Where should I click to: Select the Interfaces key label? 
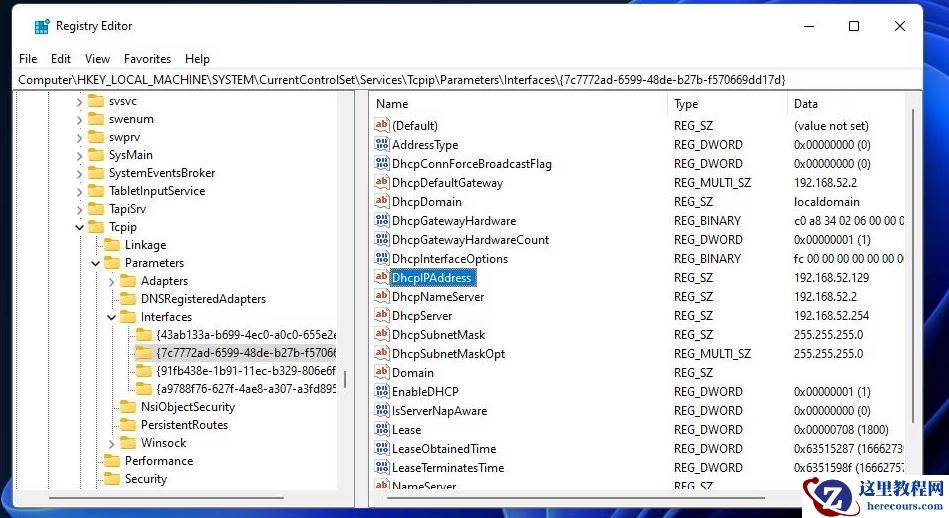(166, 316)
